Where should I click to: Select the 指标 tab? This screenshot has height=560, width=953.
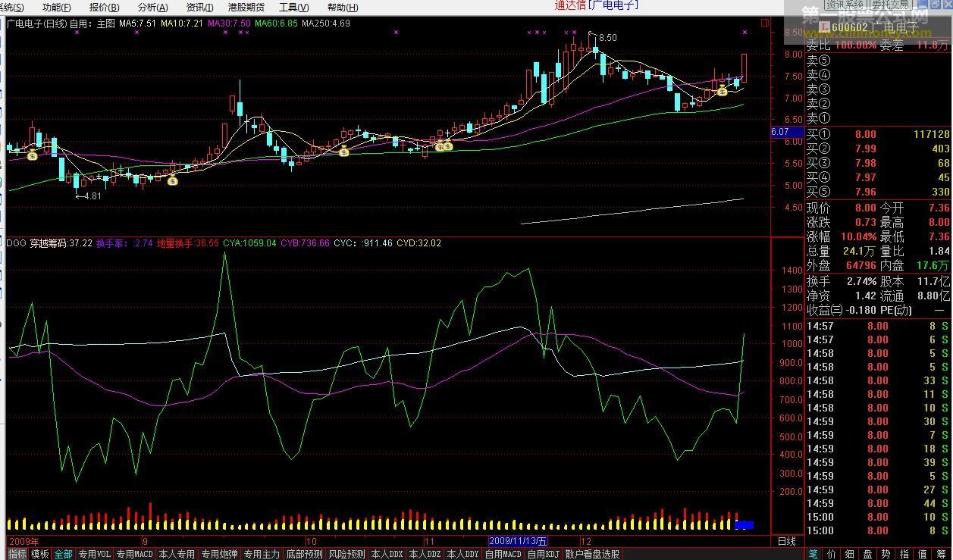17,554
